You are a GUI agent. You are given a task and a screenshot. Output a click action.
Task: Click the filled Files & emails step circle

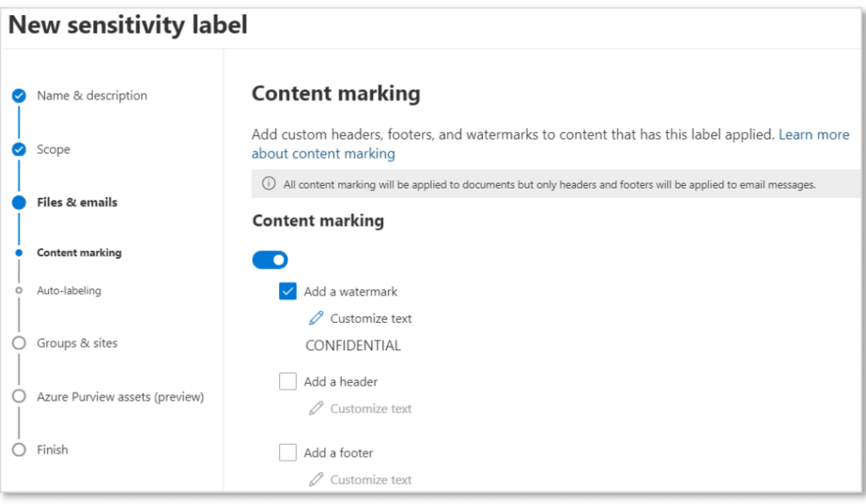pyautogui.click(x=19, y=203)
